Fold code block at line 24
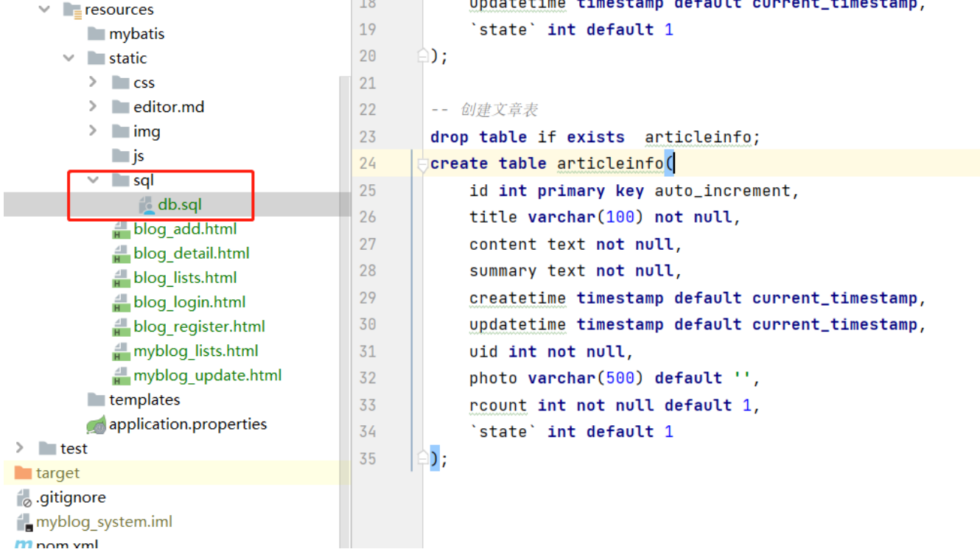The height and width of the screenshot is (552, 980). pyautogui.click(x=423, y=164)
